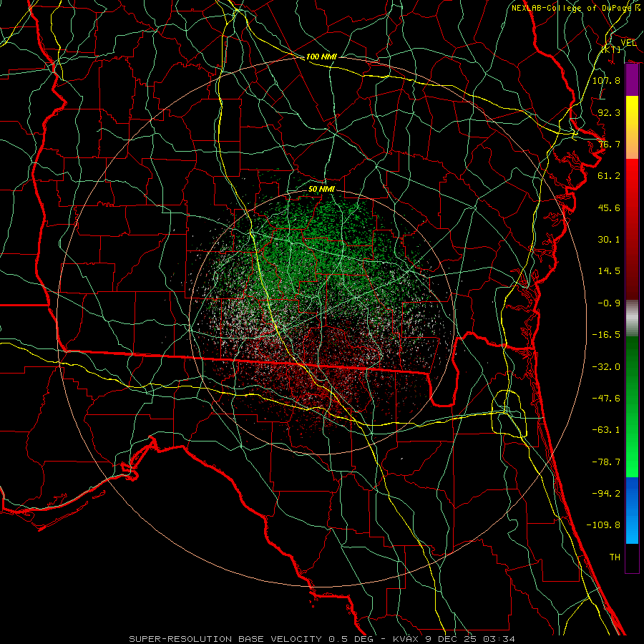Select the -109.8 legend value
Screen dimensions: 644x644
(x=603, y=525)
